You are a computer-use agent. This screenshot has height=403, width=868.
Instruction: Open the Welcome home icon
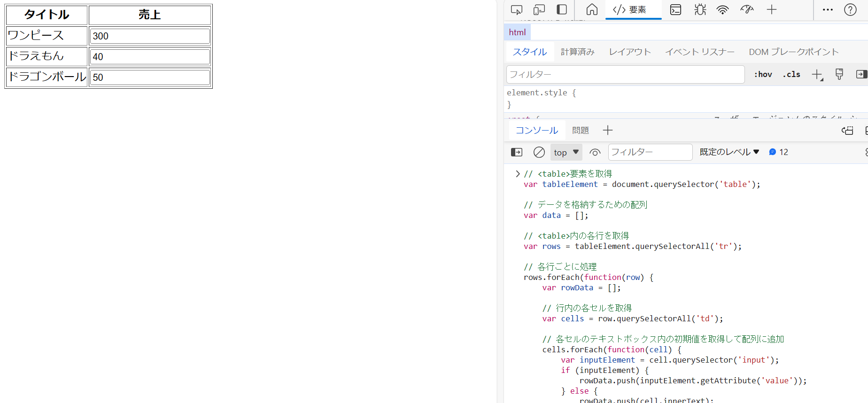[592, 9]
